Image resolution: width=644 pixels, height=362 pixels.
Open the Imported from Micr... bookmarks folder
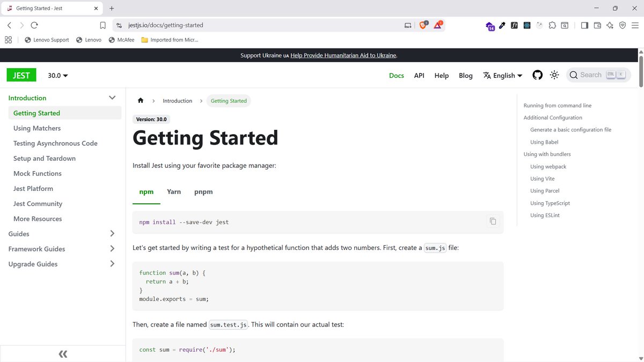[170, 40]
